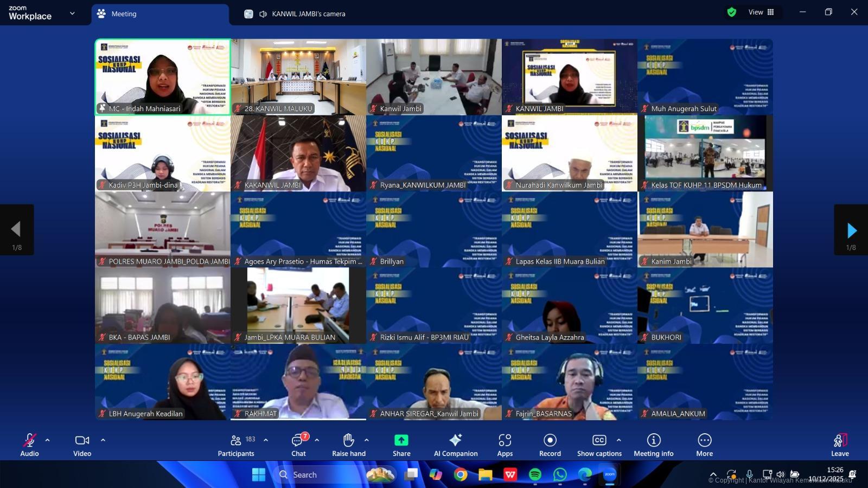This screenshot has width=868, height=488.
Task: Open the Zoom Workplace dropdown chevron
Action: click(x=72, y=14)
